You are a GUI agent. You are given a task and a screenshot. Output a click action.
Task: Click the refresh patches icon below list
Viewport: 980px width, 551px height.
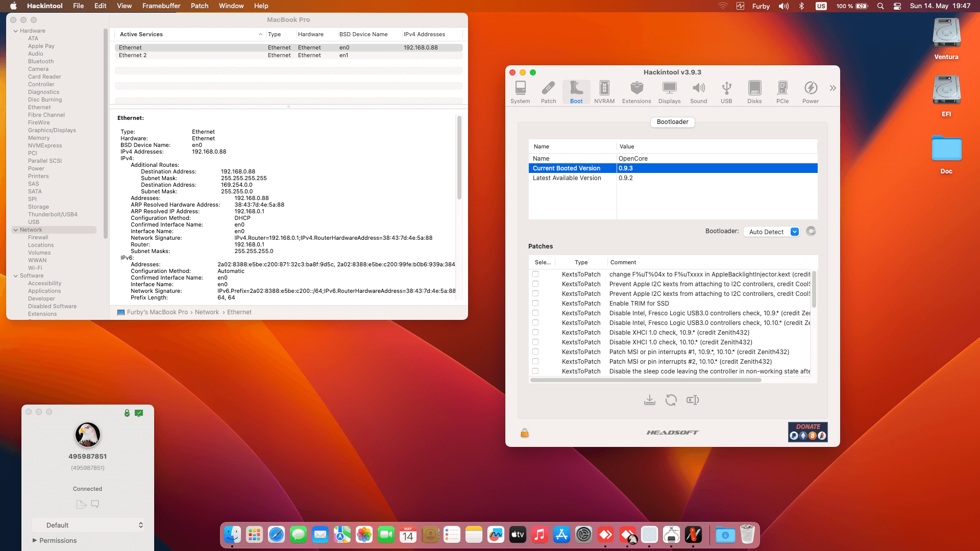click(671, 400)
